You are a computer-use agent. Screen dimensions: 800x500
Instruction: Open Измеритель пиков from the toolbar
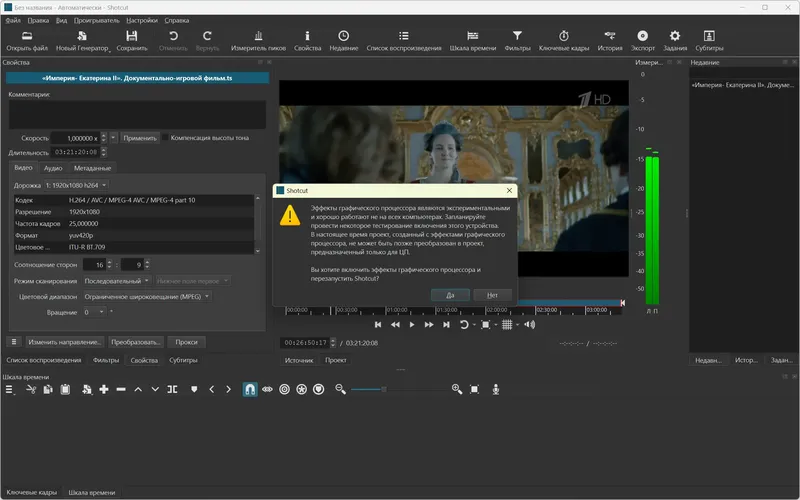click(x=258, y=36)
